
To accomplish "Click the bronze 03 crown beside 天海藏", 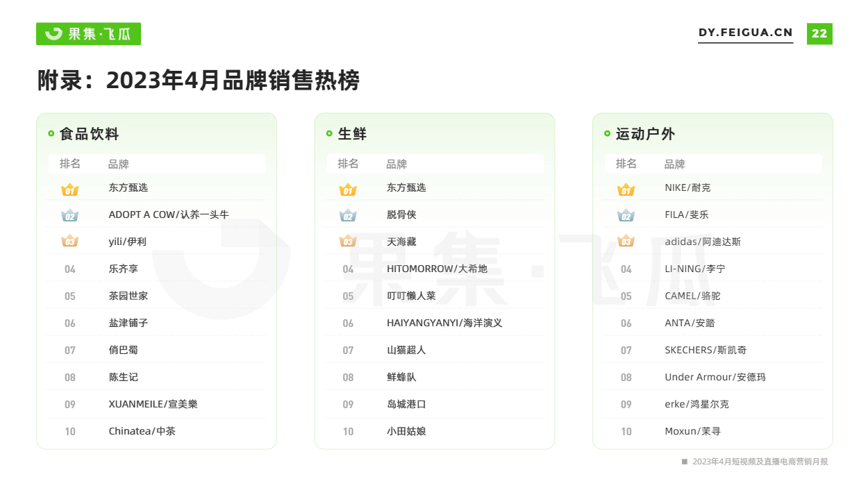I will click(348, 242).
